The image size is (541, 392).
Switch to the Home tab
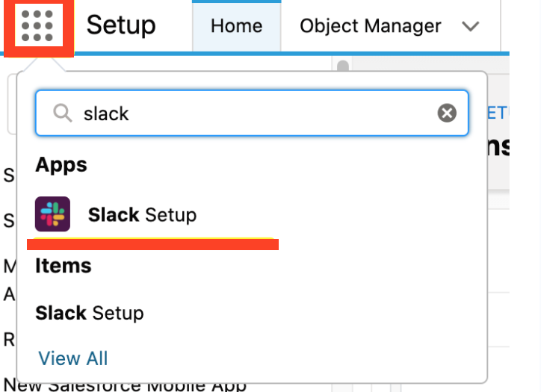click(237, 26)
